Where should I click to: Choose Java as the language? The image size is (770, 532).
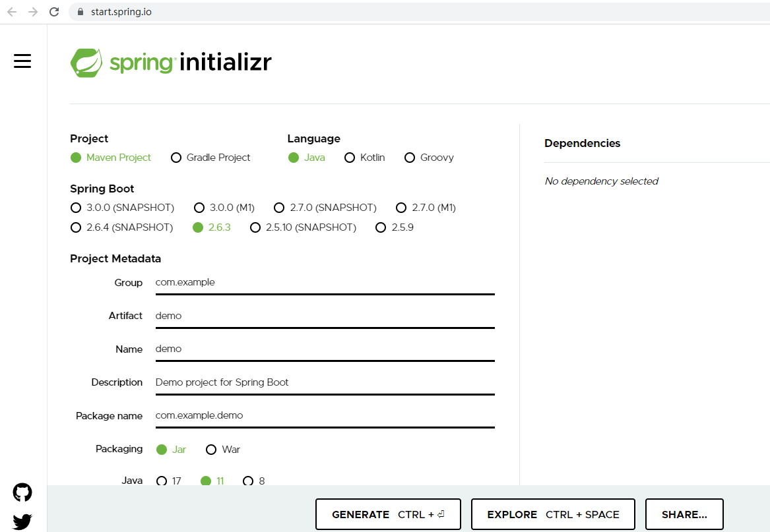coord(306,158)
